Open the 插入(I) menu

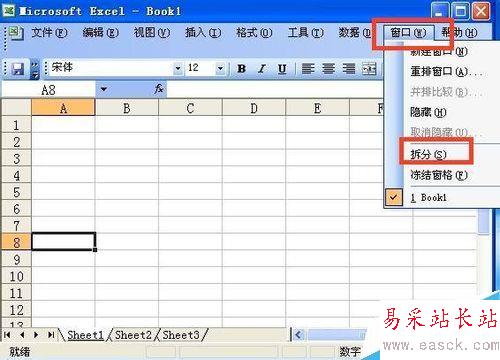pyautogui.click(x=203, y=33)
